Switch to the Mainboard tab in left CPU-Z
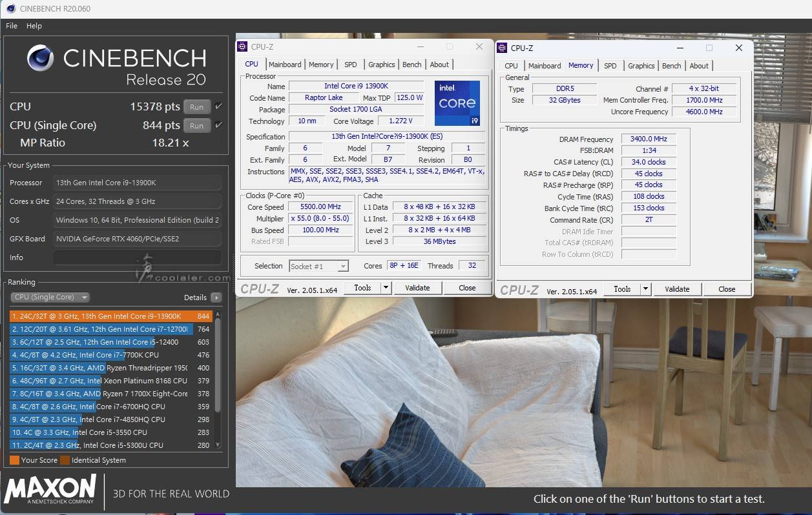Image resolution: width=812 pixels, height=515 pixels. pyautogui.click(x=285, y=65)
